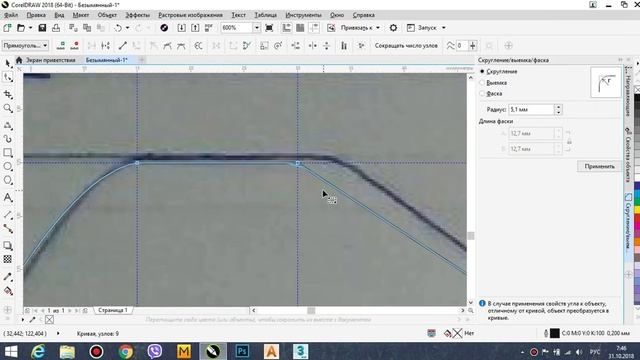Viewport: 640px width, 360px height.
Task: Open the Прямоуголь... selection mode dropdown
Action: point(25,46)
